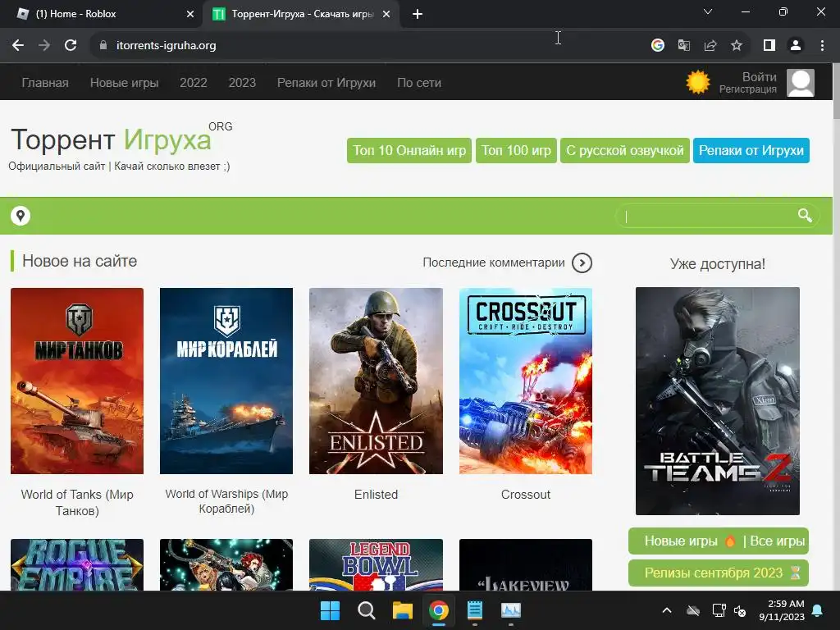Click the translate page icon
Image resolution: width=840 pixels, height=630 pixels.
point(683,46)
